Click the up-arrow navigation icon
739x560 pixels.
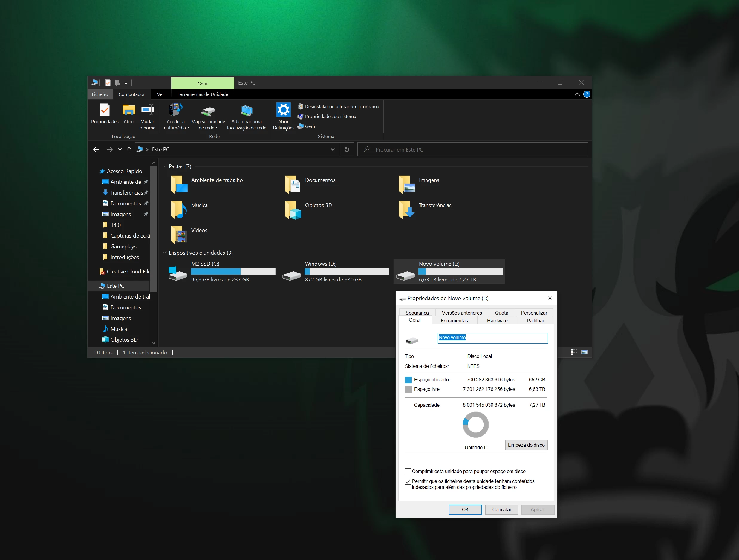click(129, 149)
